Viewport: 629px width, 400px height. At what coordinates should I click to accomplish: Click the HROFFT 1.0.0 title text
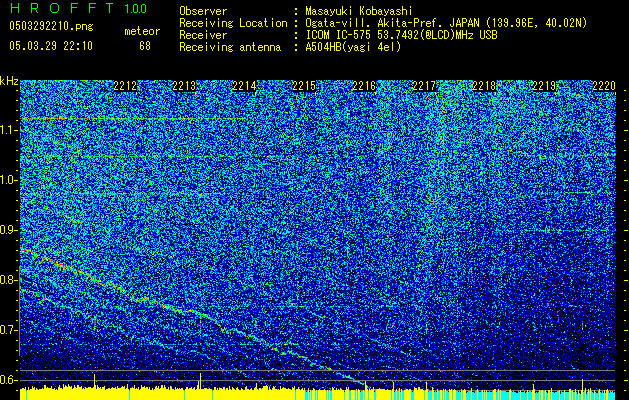pos(78,8)
